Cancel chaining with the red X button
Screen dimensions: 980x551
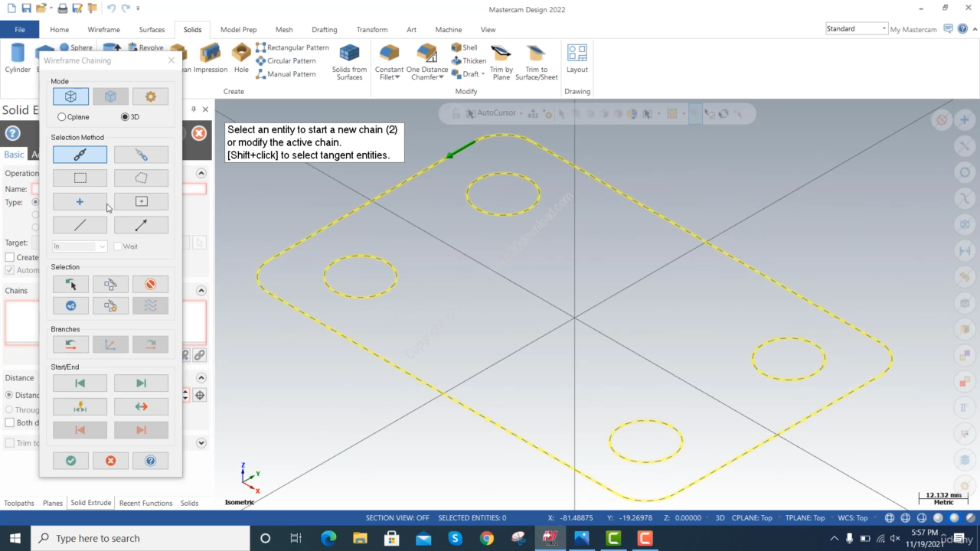[x=110, y=461]
